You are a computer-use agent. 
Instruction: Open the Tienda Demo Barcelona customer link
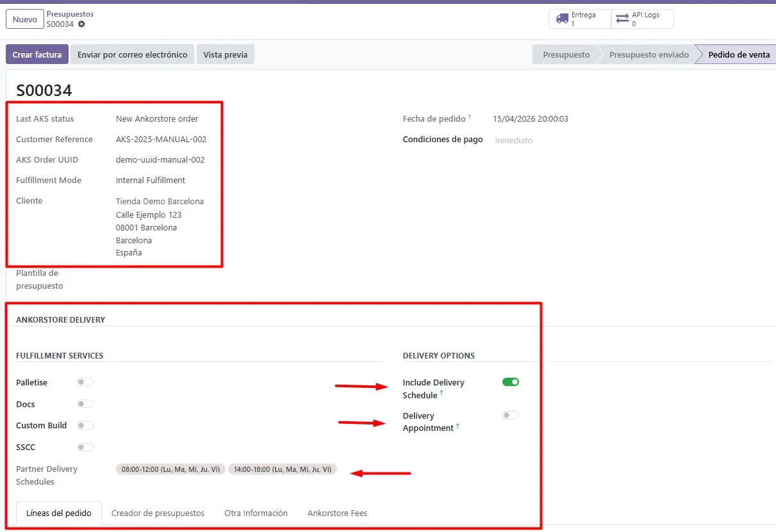coord(160,201)
